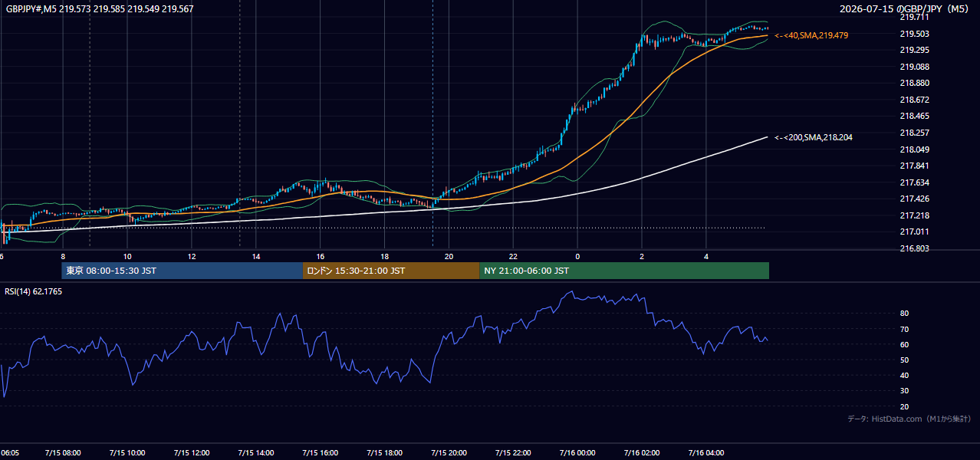980x460 pixels.
Task: Click the 7/16 04:00 time label
Action: [706, 453]
